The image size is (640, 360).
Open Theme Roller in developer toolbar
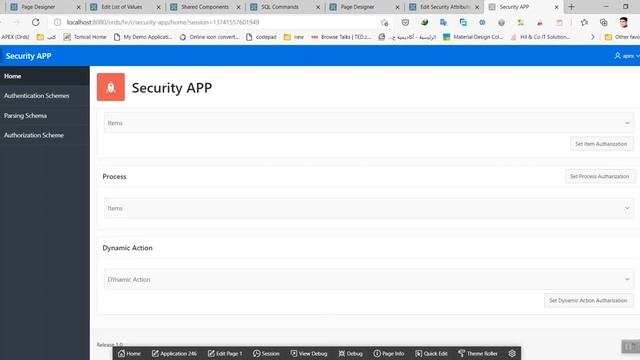[478, 353]
